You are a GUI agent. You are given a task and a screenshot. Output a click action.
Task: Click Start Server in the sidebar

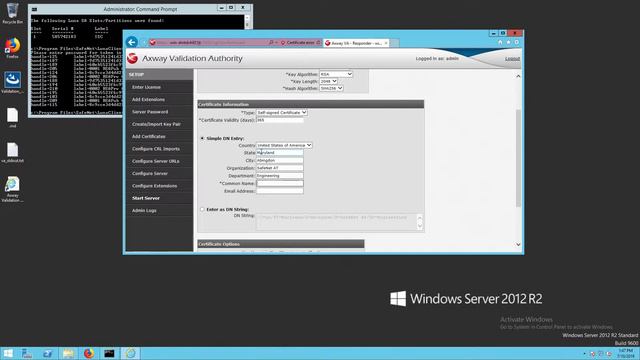tap(146, 198)
